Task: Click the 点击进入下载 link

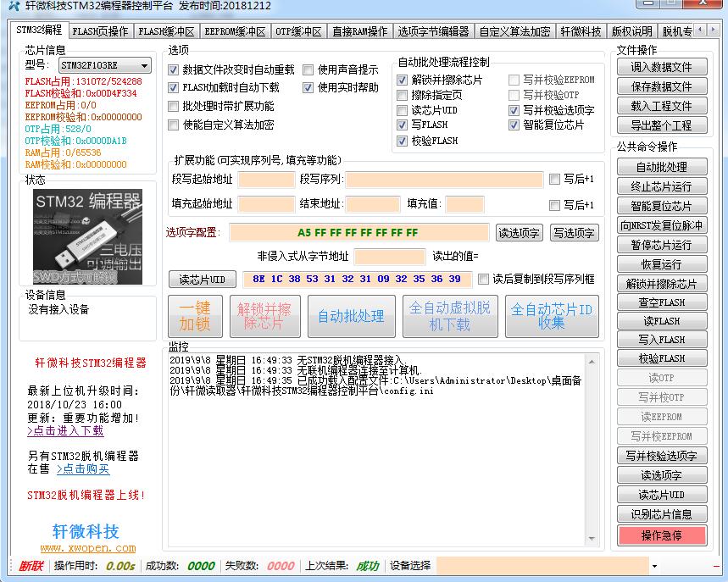Action: click(65, 431)
